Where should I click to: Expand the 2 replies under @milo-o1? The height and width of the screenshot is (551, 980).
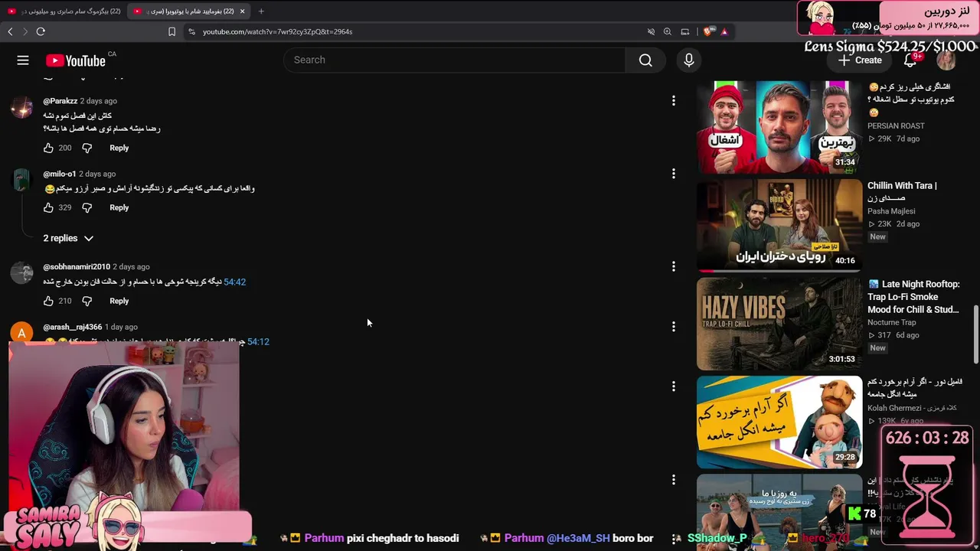click(68, 238)
